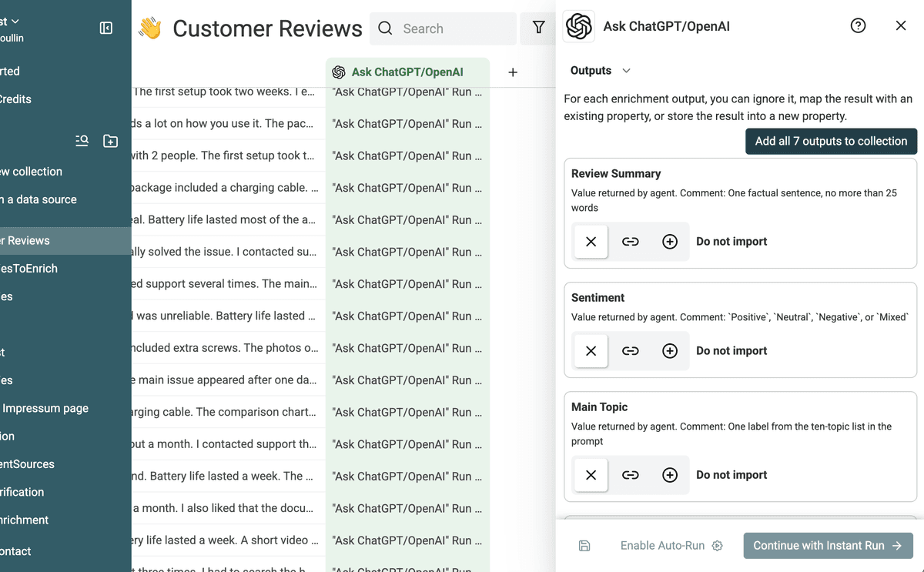
Task: Collapse the sidebar with the panel icon
Action: click(106, 28)
